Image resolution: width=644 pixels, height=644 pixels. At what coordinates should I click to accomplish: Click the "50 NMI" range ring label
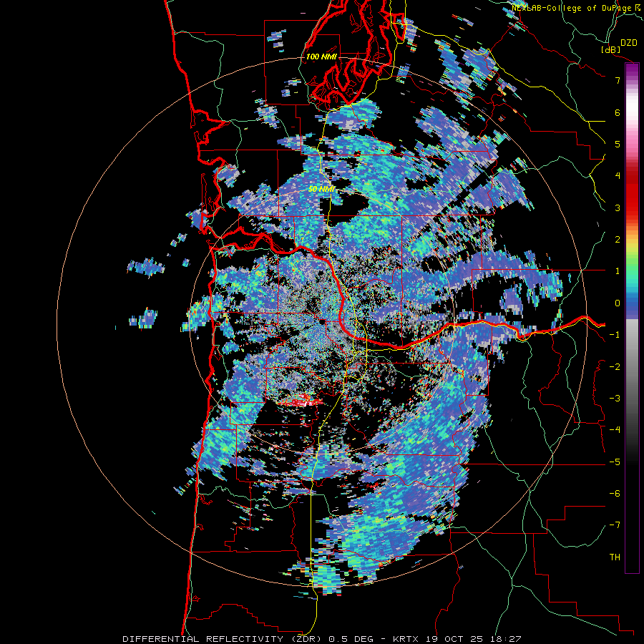click(x=321, y=190)
